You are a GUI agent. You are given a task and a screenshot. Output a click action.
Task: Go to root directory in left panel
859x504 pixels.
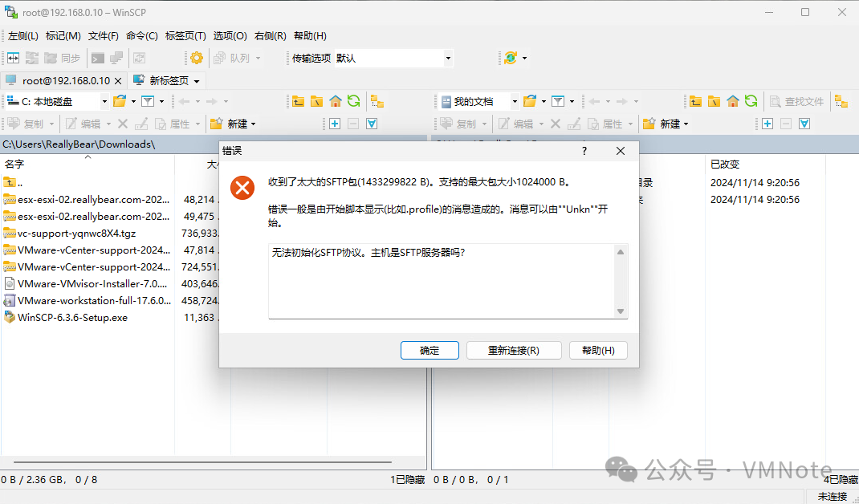[316, 101]
